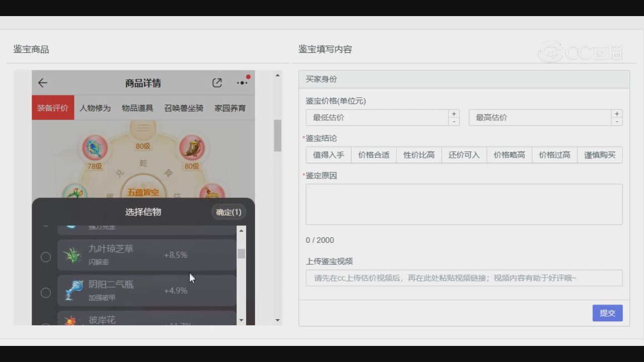Click the product panel scrollbar thumb
Image resolution: width=644 pixels, height=362 pixels.
[x=278, y=136]
